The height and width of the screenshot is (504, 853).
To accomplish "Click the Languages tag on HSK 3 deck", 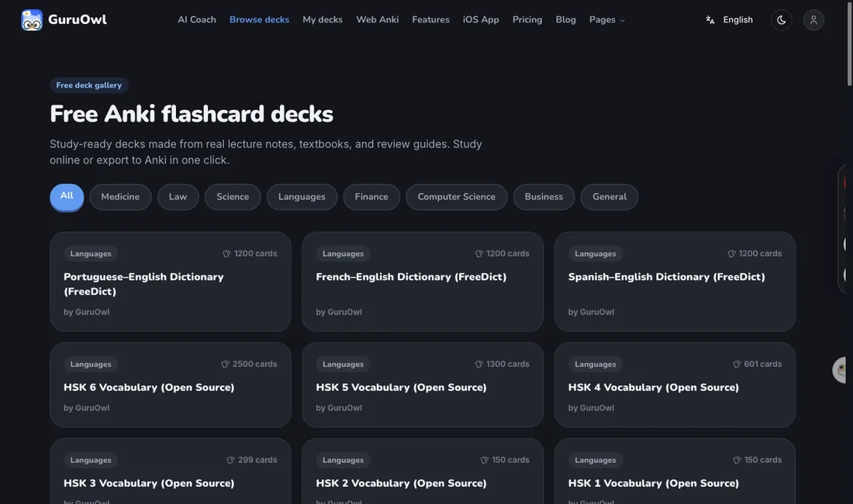I will click(90, 460).
